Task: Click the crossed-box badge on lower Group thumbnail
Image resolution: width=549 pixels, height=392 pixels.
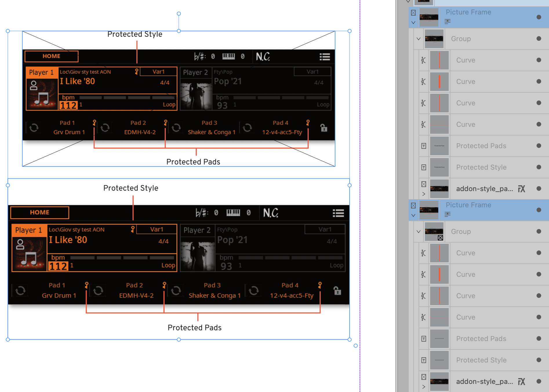Action: tap(440, 238)
